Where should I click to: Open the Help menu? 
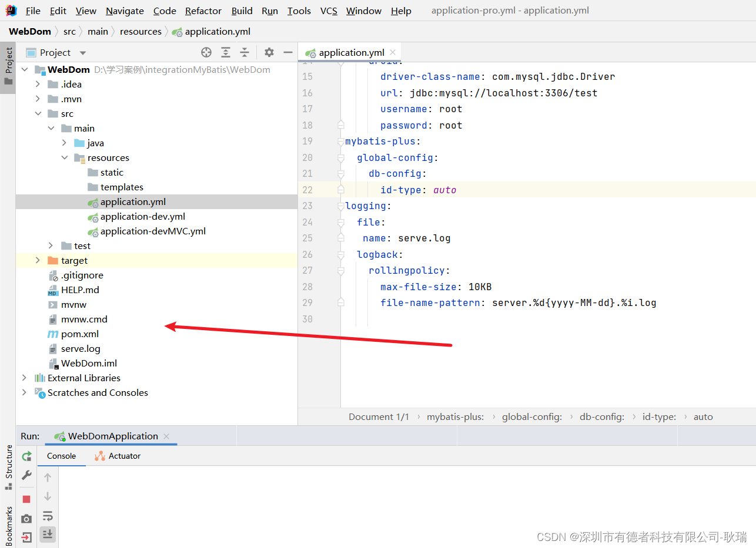point(401,11)
